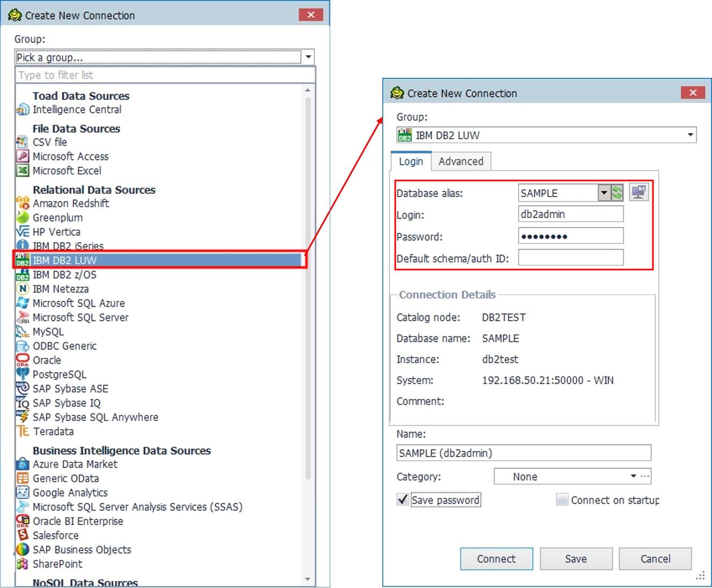The width and height of the screenshot is (712, 588).
Task: Enable the Connect on startup checkbox
Action: (562, 500)
